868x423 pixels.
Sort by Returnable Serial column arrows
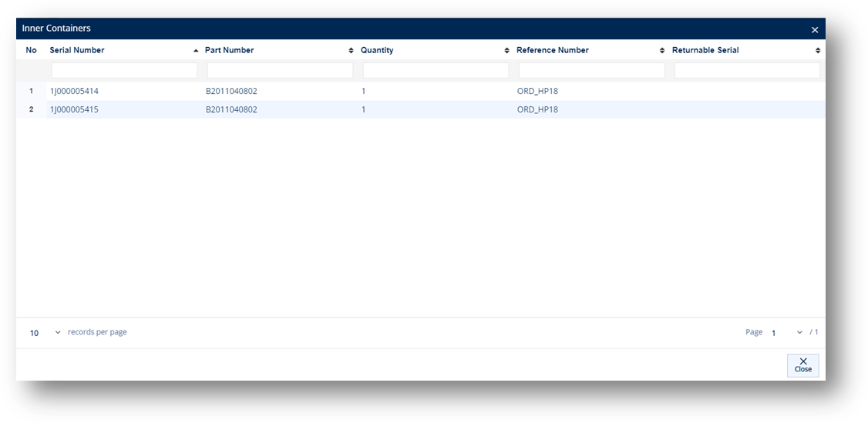(x=818, y=50)
